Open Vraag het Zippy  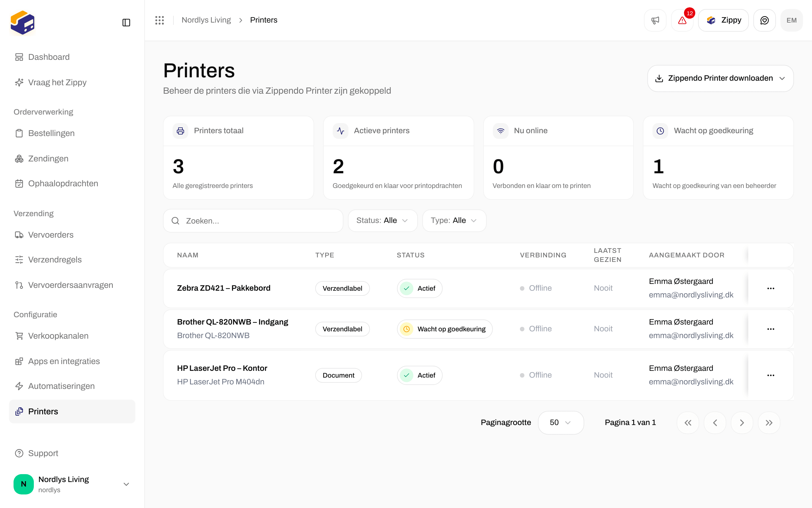(x=72, y=82)
